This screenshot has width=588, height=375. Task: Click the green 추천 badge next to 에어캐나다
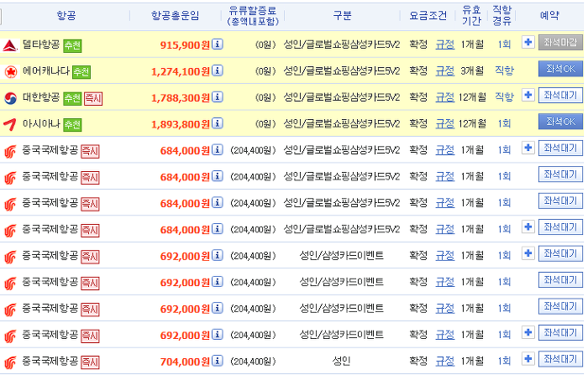[x=81, y=72]
